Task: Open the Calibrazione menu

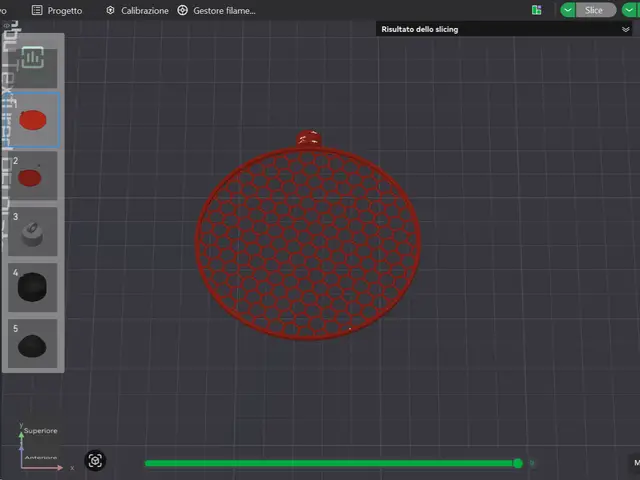Action: click(137, 11)
